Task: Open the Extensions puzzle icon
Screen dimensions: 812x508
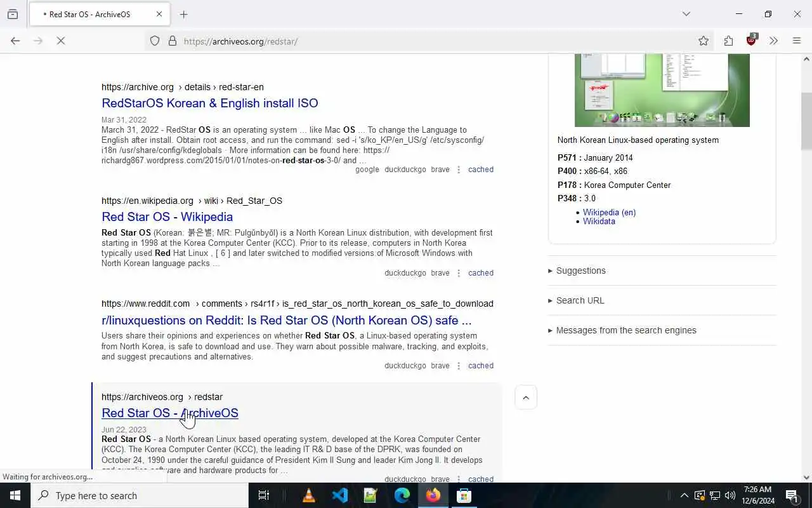Action: tap(728, 41)
